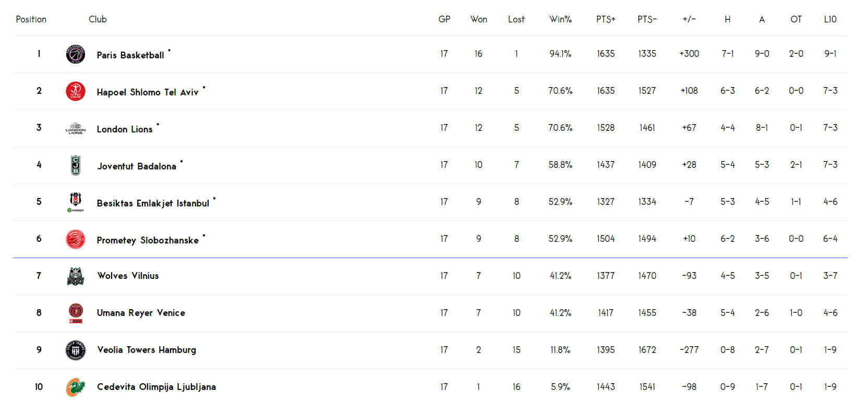Click the Joventut Badalona crest icon
Viewport: 868px width, 403px height.
pyautogui.click(x=76, y=165)
